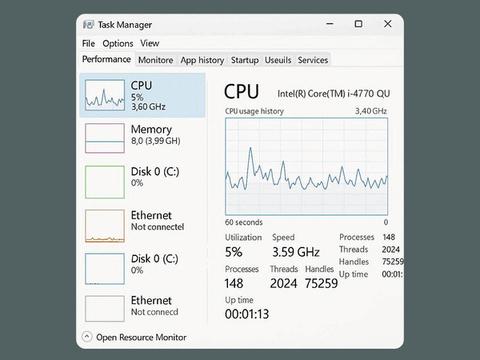480x360 pixels.
Task: Open the View menu
Action: [x=150, y=43]
